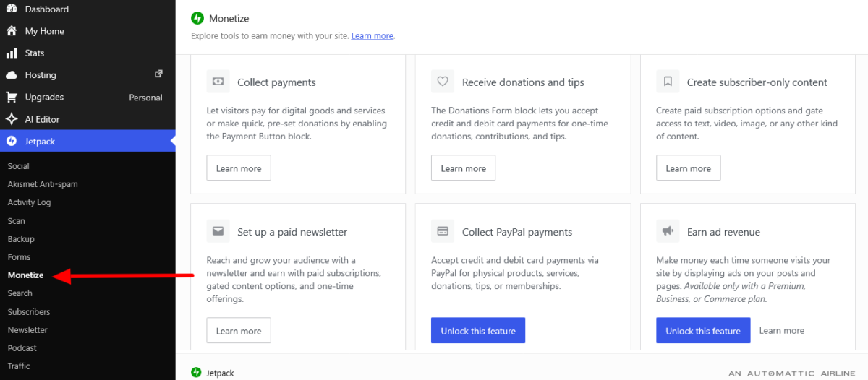Viewport: 868px width, 380px height.
Task: Open the Stats menu item
Action: [x=88, y=53]
